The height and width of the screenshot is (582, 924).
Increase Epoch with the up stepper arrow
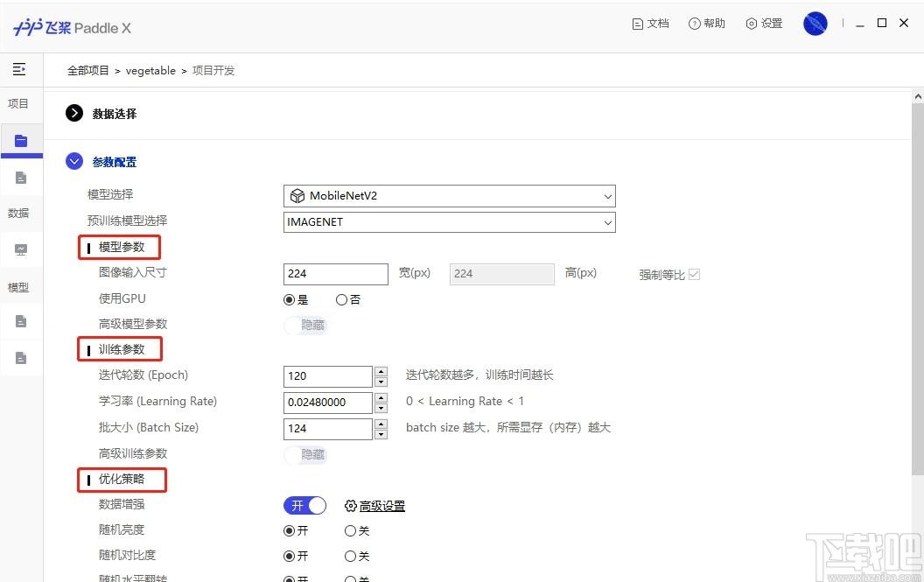[x=381, y=371]
